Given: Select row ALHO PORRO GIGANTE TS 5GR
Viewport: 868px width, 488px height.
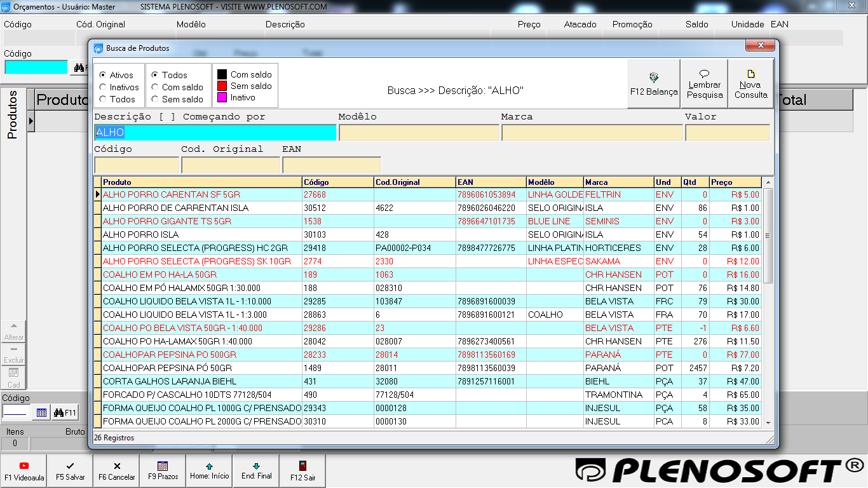Looking at the screenshot, I should (431, 221).
